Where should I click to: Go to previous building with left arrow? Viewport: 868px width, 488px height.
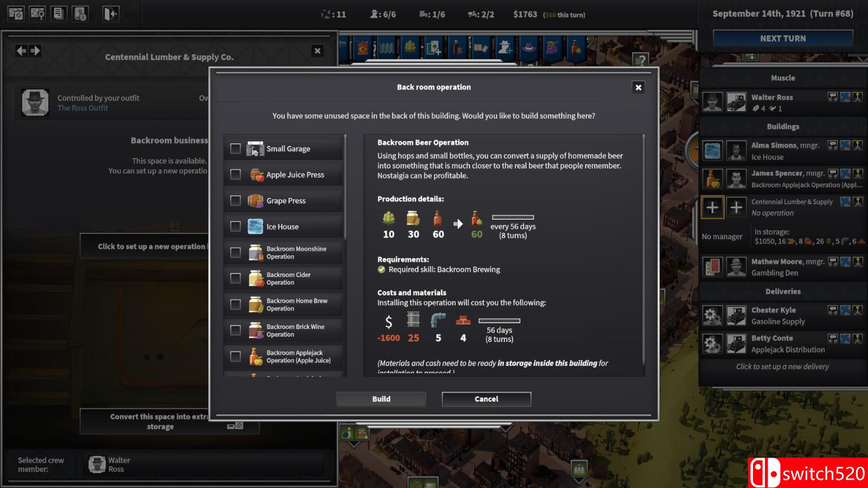tap(21, 51)
